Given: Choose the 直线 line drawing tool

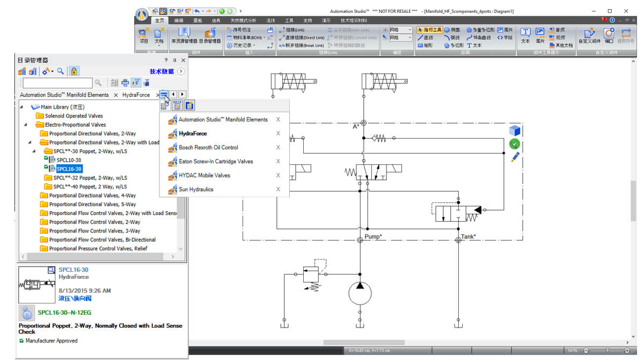Looking at the screenshot, I should pos(425,38).
